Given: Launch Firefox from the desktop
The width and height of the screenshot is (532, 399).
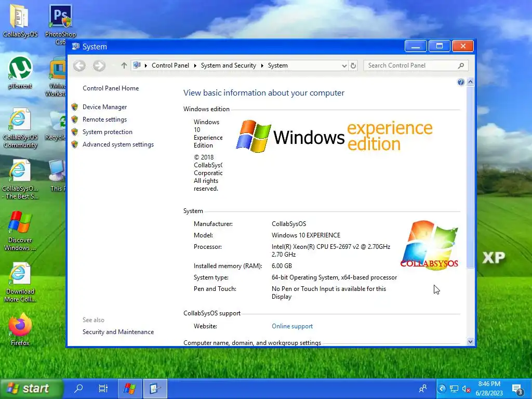Looking at the screenshot, I should coord(20,329).
